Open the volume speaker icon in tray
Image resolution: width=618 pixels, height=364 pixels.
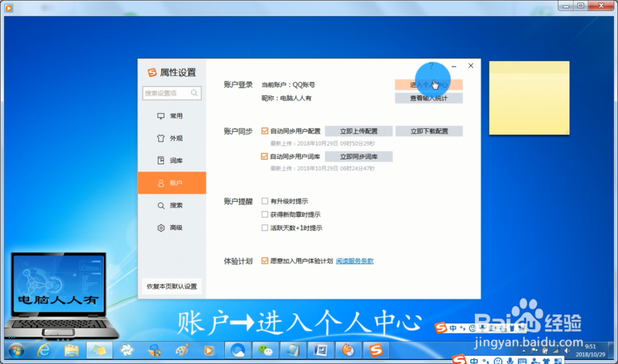coord(567,350)
